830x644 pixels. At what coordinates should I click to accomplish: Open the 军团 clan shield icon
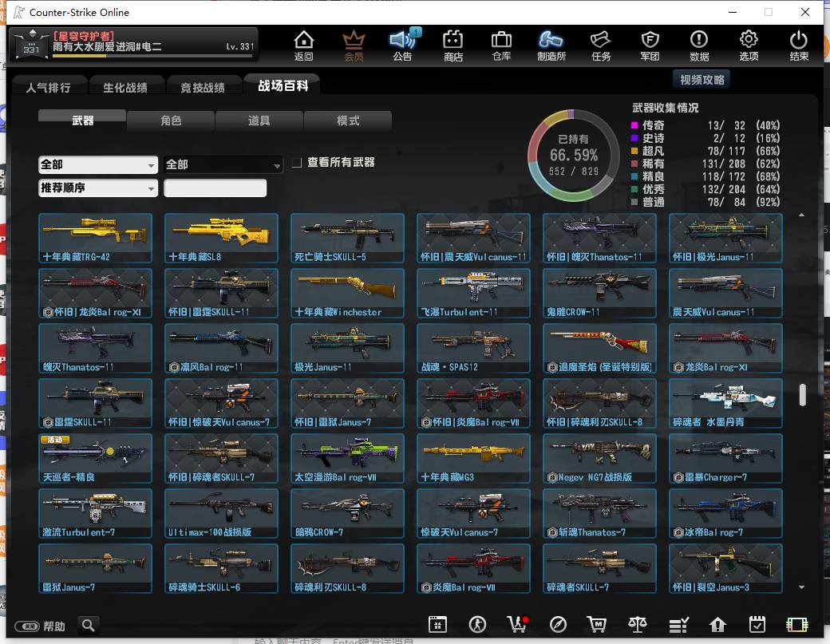pos(650,45)
